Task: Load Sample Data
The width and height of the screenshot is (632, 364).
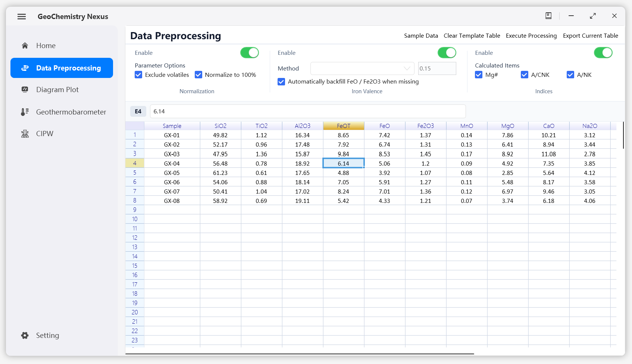Action: point(421,36)
